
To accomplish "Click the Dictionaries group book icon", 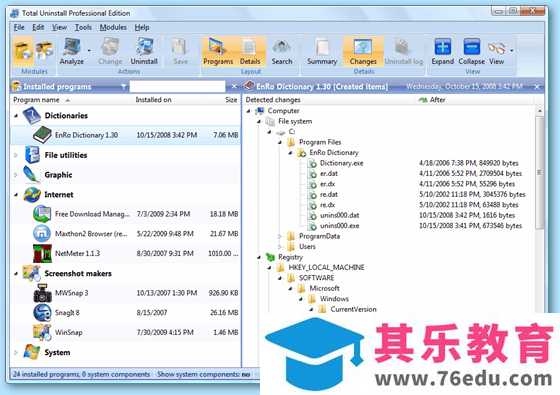I will pos(32,116).
